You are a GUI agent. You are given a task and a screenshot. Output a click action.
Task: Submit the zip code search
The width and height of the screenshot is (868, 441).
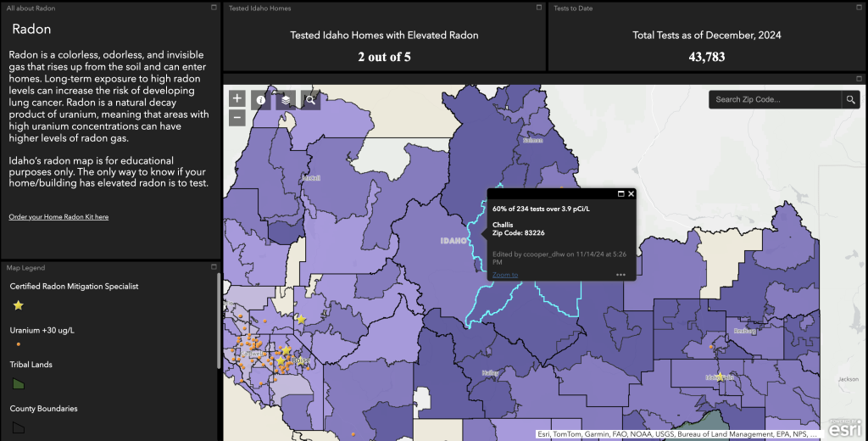[851, 100]
